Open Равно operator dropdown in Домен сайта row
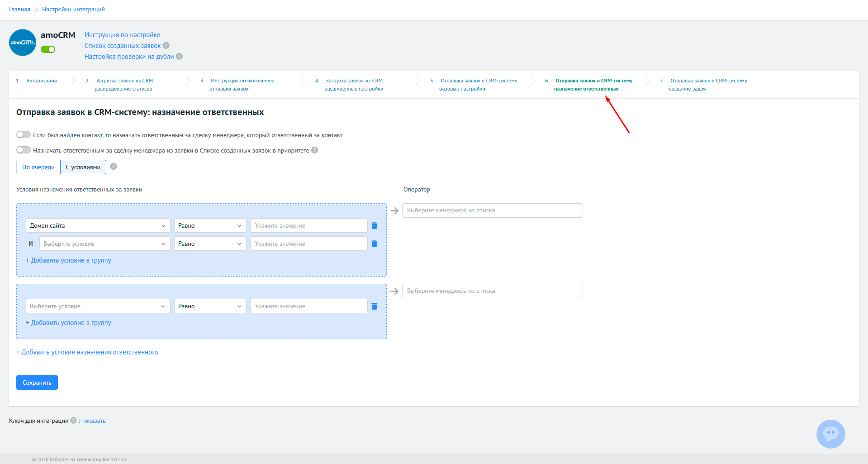 (210, 225)
